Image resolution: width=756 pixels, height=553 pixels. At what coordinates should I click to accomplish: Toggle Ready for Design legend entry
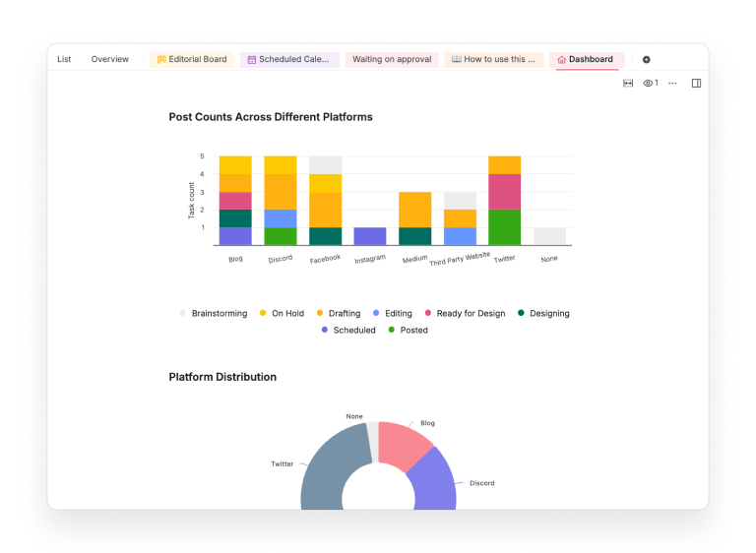click(465, 313)
